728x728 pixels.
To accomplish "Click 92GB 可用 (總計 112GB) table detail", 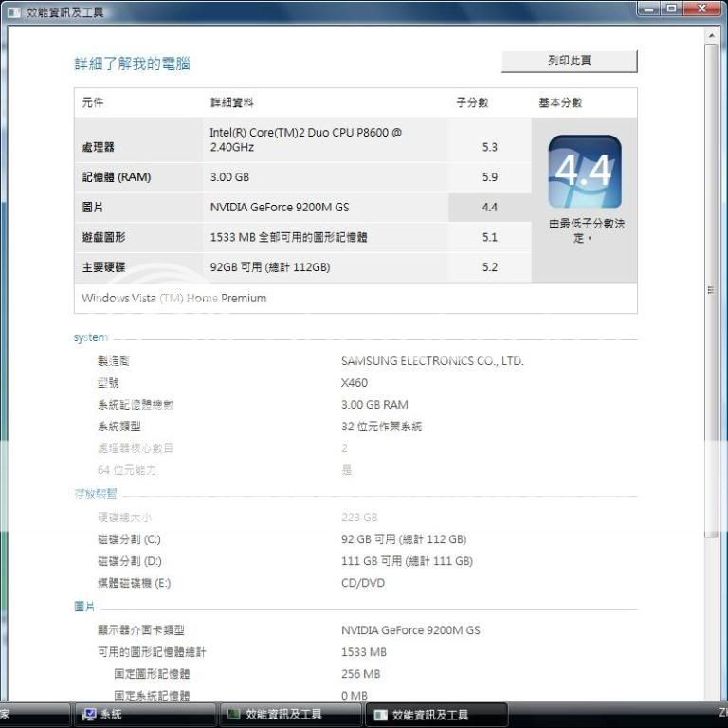I will (x=270, y=267).
